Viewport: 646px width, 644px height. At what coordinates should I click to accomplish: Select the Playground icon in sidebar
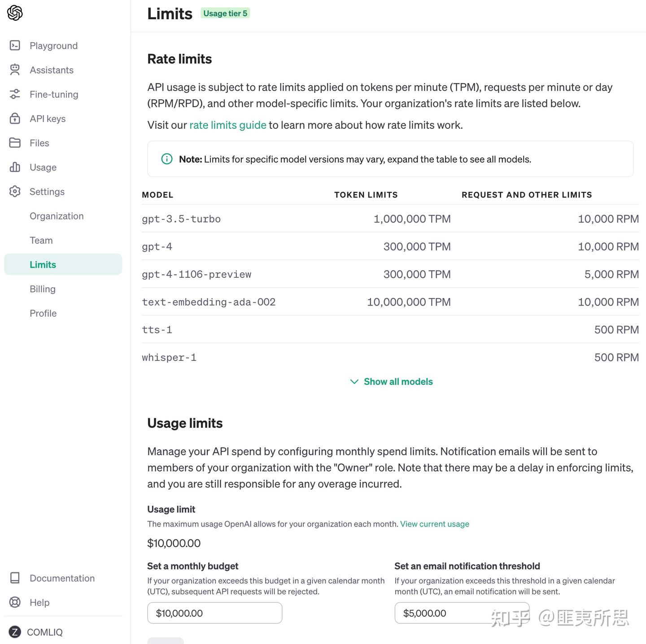click(15, 45)
